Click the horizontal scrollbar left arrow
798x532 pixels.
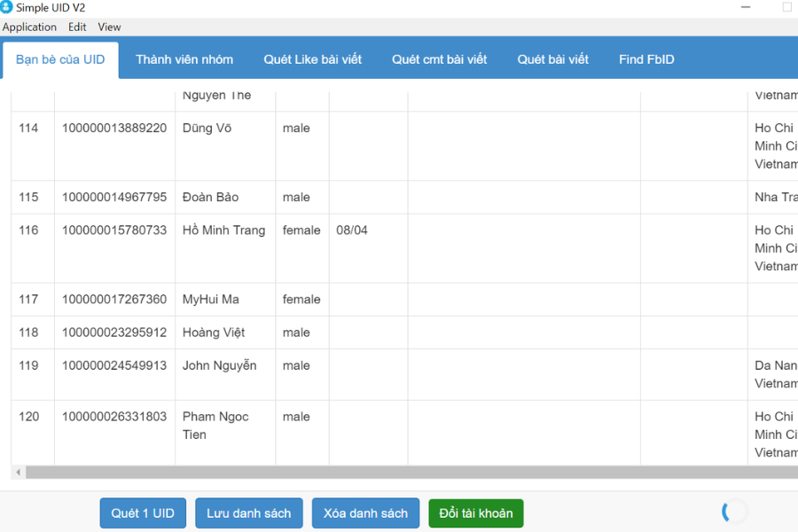[x=19, y=472]
